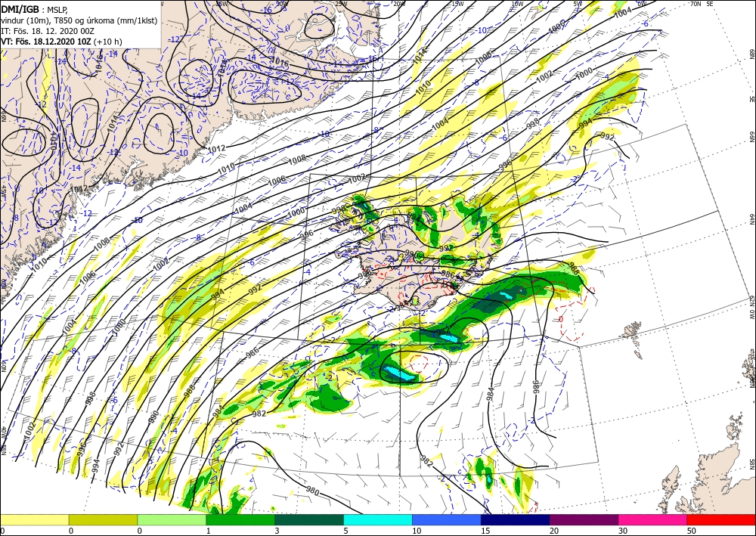Image resolution: width=756 pixels, height=536 pixels.
Task: Click the legend scale value '5'
Action: (346, 531)
